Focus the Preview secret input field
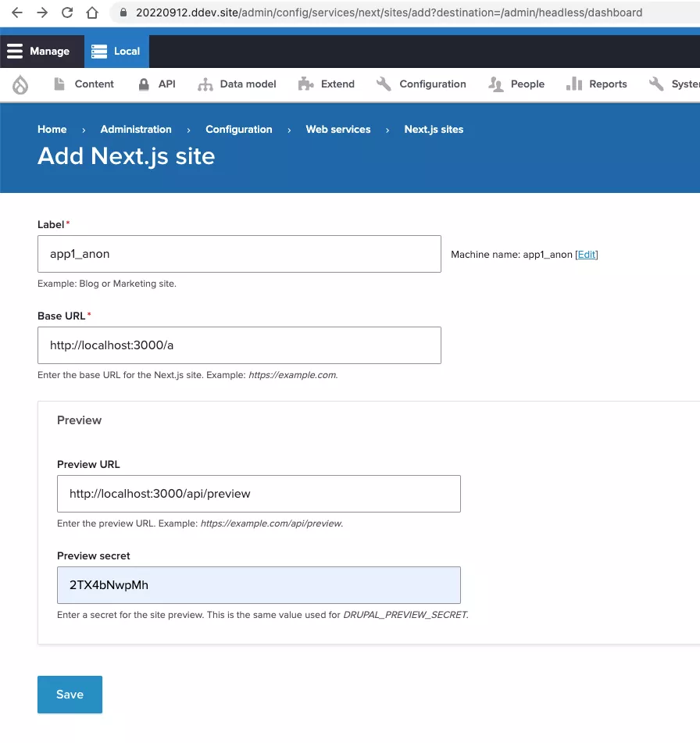 [259, 585]
